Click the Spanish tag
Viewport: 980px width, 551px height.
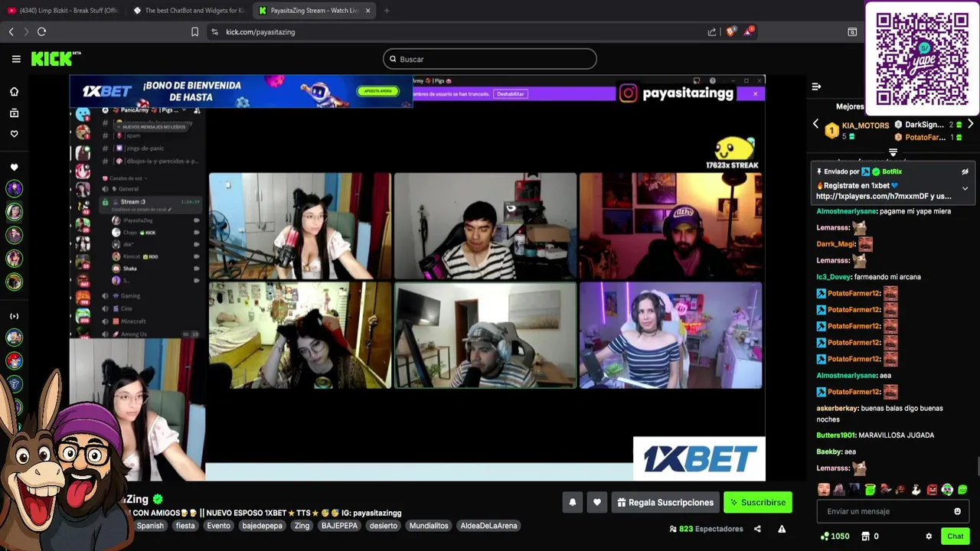click(x=150, y=526)
